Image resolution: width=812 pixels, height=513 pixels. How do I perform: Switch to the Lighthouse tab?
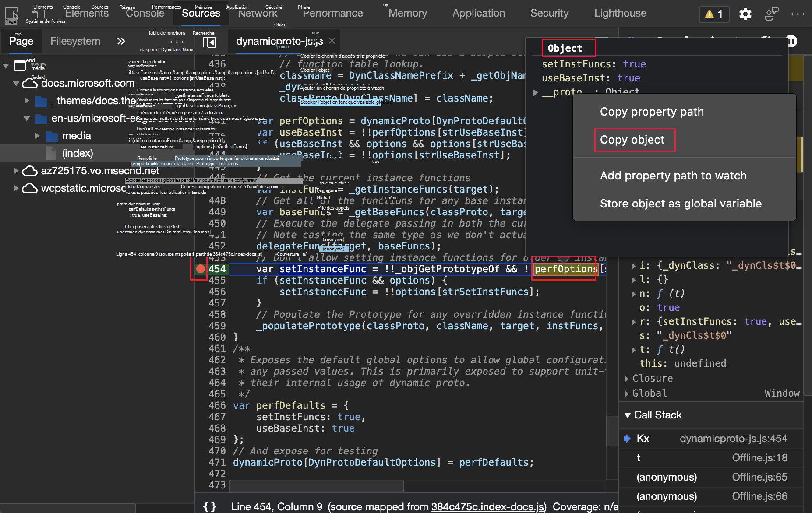pyautogui.click(x=620, y=13)
